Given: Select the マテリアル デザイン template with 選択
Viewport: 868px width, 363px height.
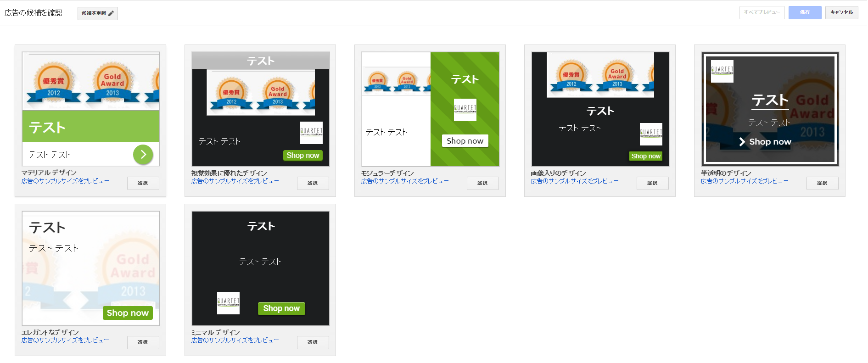Looking at the screenshot, I should pos(143,183).
